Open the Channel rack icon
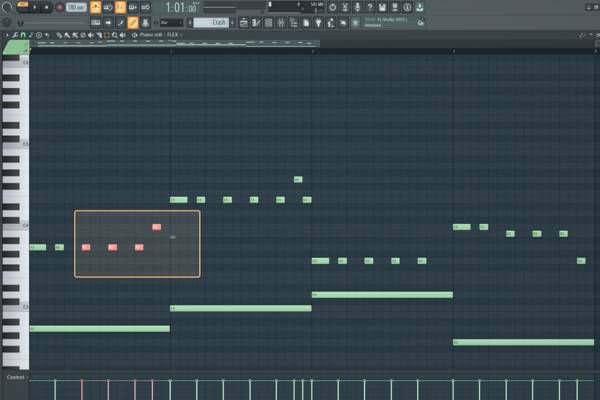 point(269,23)
